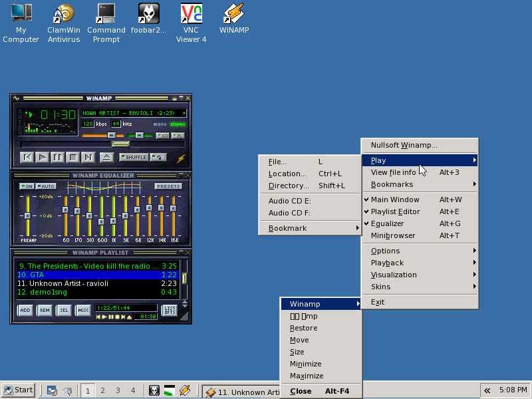Viewport: 532px width, 399px height.
Task: Click the Winamp pause button
Action: click(57, 158)
